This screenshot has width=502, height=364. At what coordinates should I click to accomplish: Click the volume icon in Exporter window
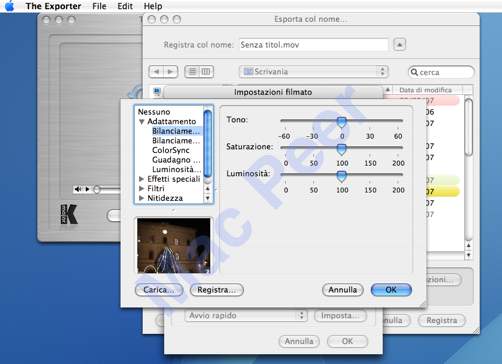tap(78, 189)
